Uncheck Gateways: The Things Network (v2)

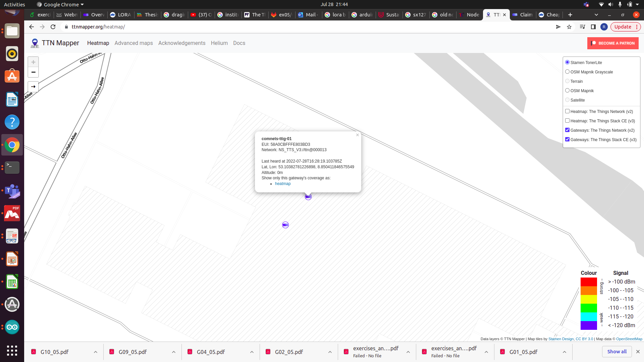coord(568,130)
